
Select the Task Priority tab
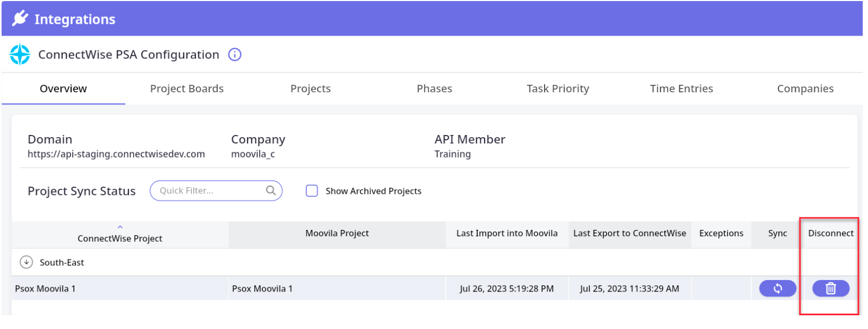point(558,89)
